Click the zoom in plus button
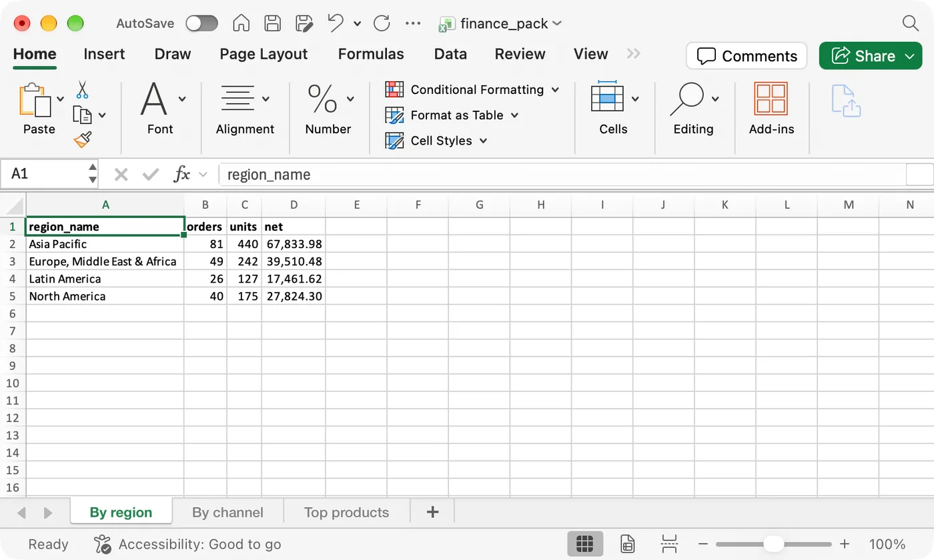 845,544
